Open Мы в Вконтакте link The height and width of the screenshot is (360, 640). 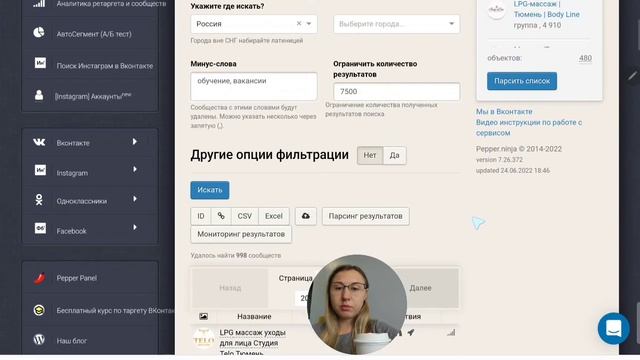click(504, 111)
